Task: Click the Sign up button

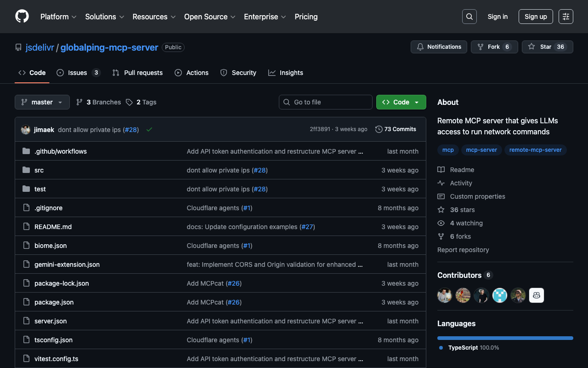Action: click(536, 17)
